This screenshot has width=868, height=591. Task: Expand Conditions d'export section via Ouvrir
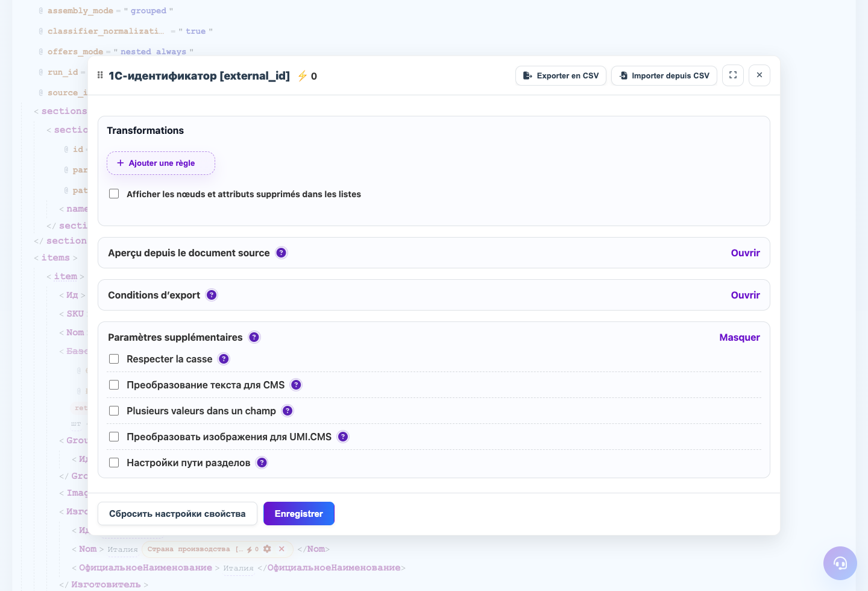[745, 295]
